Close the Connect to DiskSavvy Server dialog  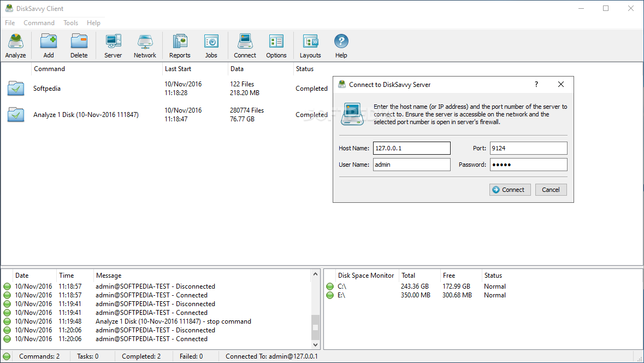(x=561, y=84)
